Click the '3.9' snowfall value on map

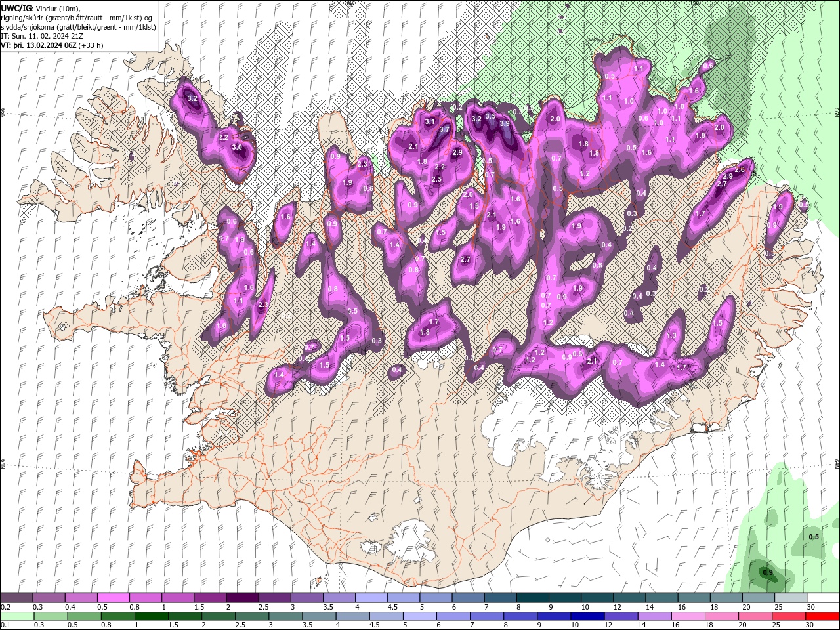[504, 123]
